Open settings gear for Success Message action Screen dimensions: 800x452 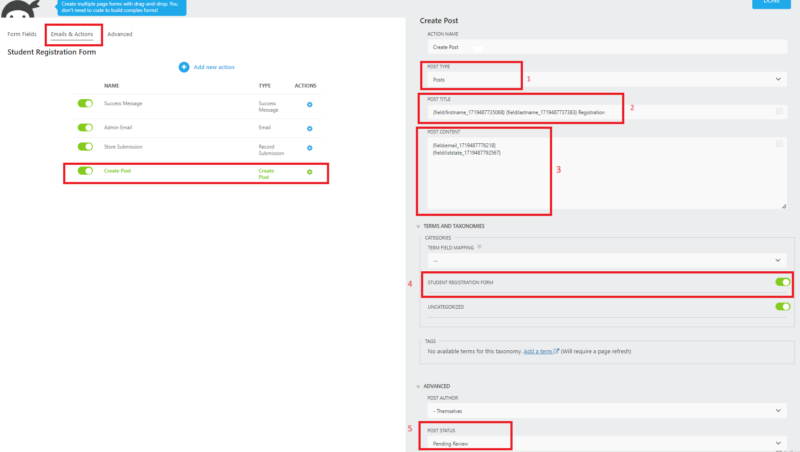[x=310, y=105]
